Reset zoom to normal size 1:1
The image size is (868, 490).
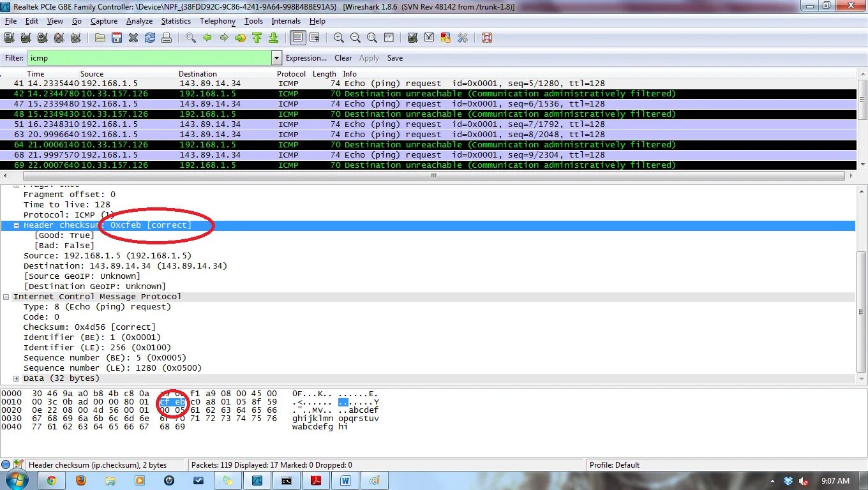pos(372,38)
